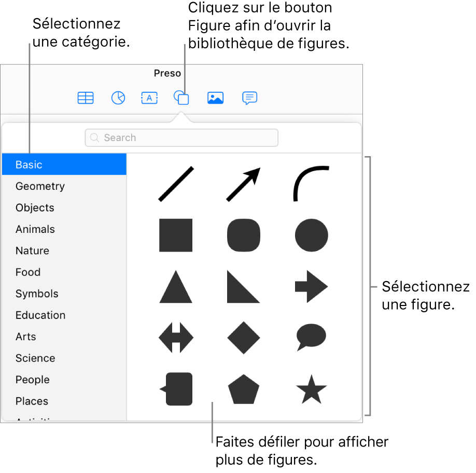The height and width of the screenshot is (473, 476).
Task: Insert the right-pointing arrow shape
Action: 312,287
